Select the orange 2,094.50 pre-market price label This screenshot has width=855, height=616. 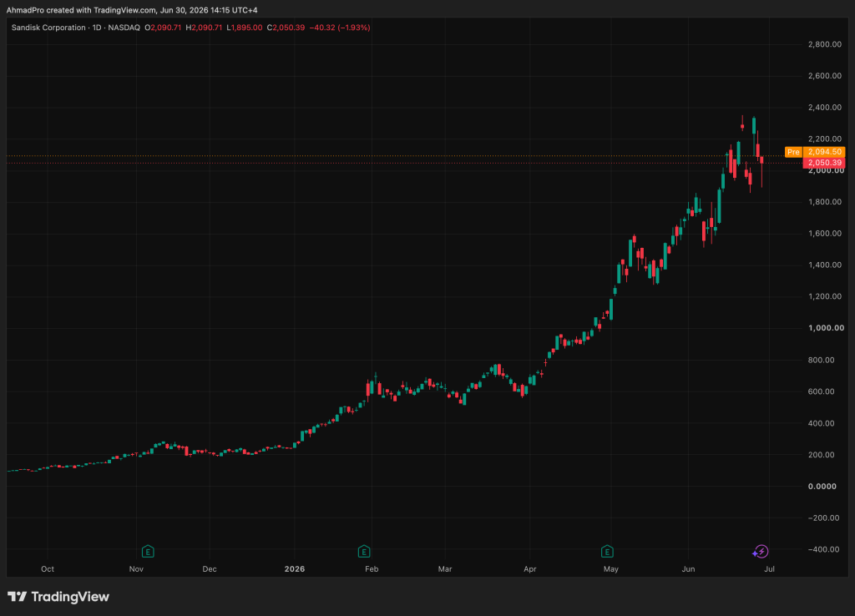click(824, 152)
